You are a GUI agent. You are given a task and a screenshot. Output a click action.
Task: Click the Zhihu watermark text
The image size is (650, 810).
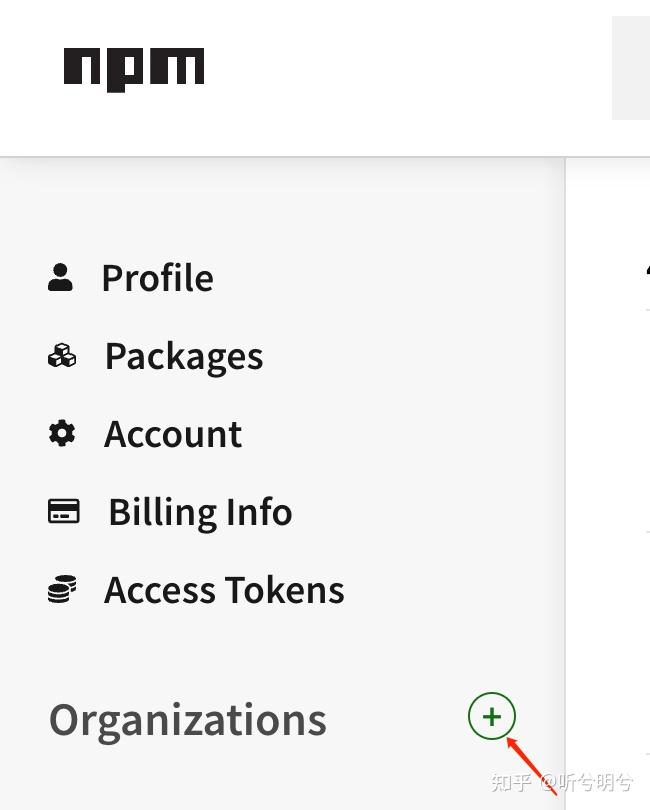pos(562,782)
